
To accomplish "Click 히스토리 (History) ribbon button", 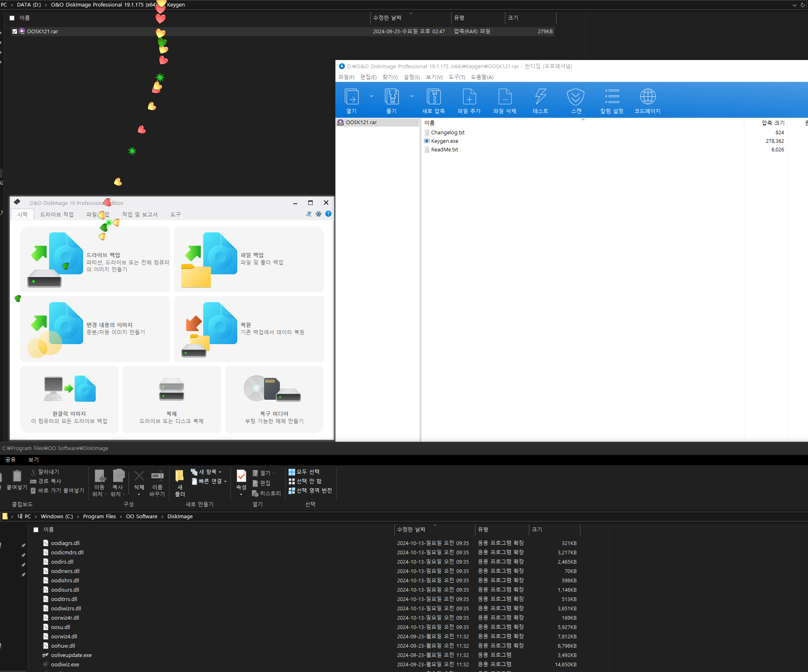I will point(266,493).
